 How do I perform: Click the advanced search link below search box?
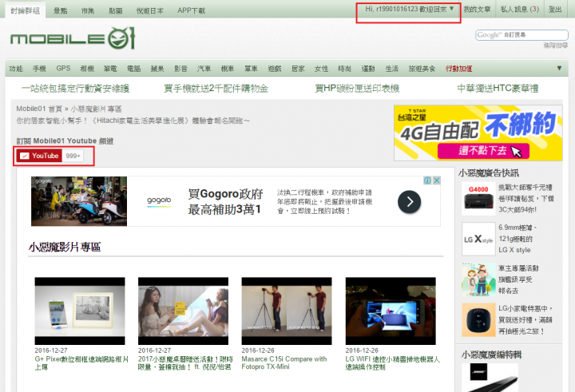click(x=556, y=45)
